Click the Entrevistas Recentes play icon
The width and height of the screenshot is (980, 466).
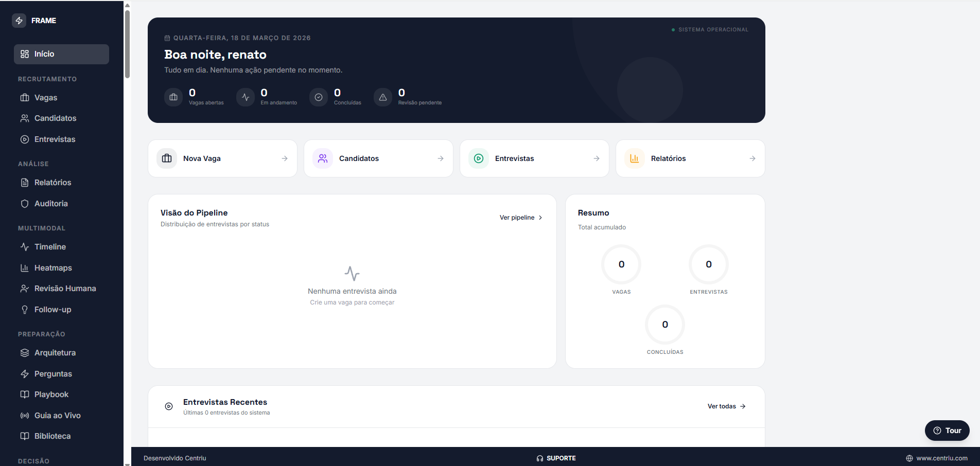click(x=169, y=406)
